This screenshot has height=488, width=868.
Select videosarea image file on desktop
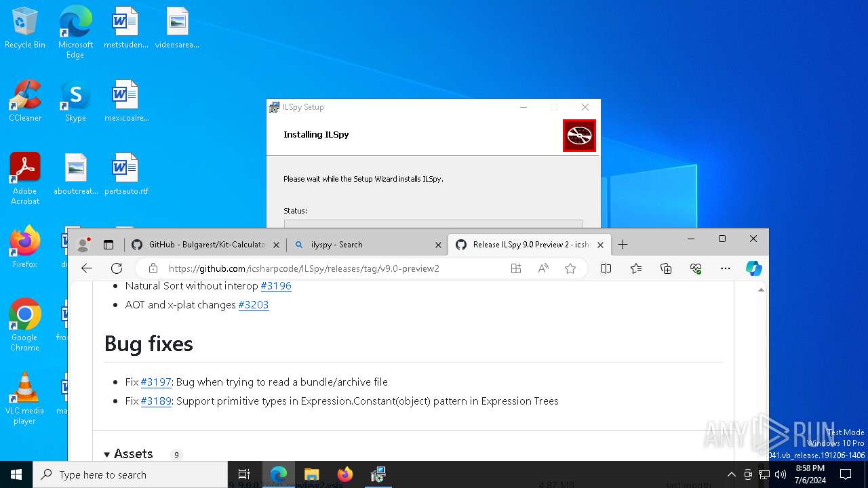177,29
